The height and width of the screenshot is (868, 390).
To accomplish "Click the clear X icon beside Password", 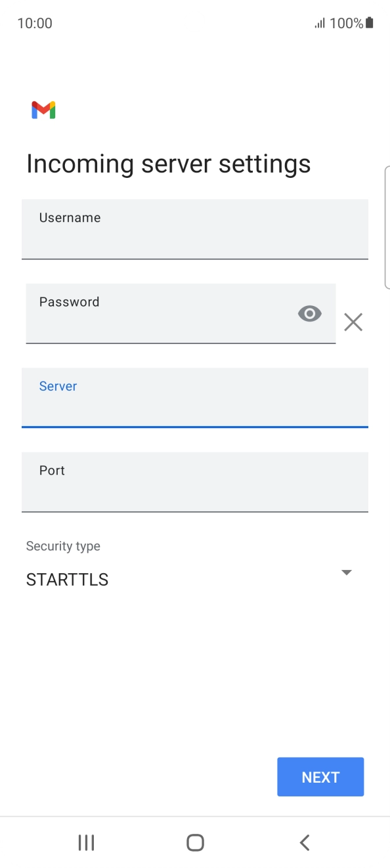I will point(353,322).
